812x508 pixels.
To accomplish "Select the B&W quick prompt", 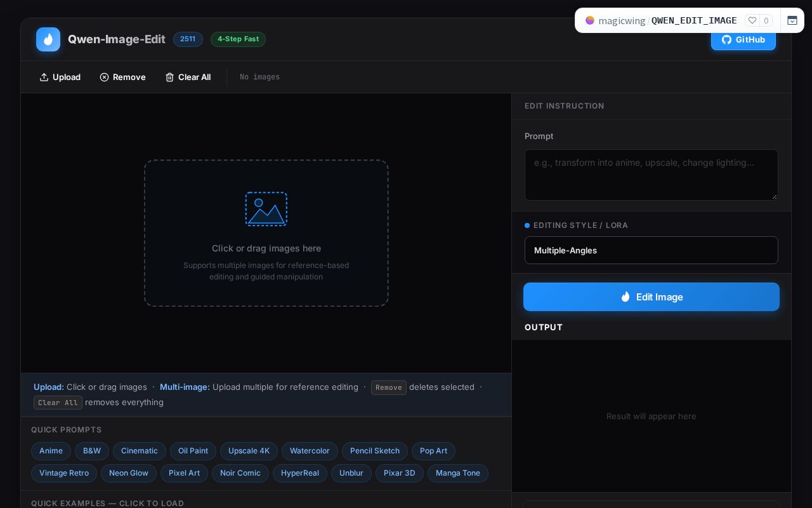I will [92, 451].
